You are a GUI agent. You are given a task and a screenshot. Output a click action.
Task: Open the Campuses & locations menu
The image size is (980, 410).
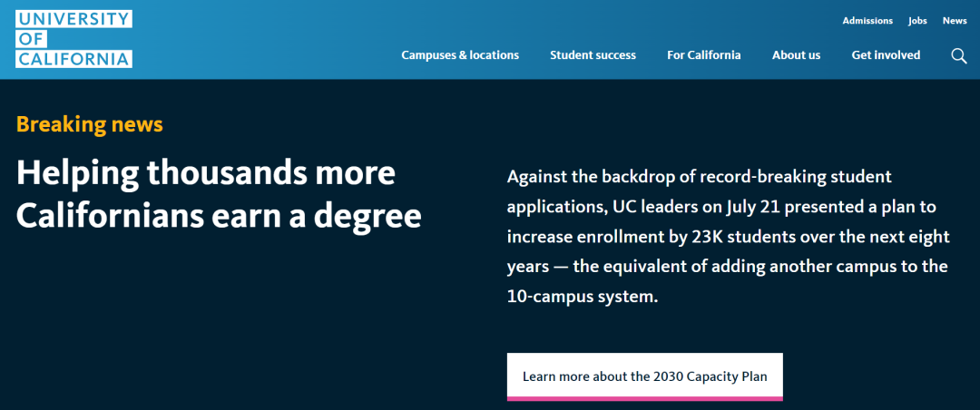click(460, 55)
